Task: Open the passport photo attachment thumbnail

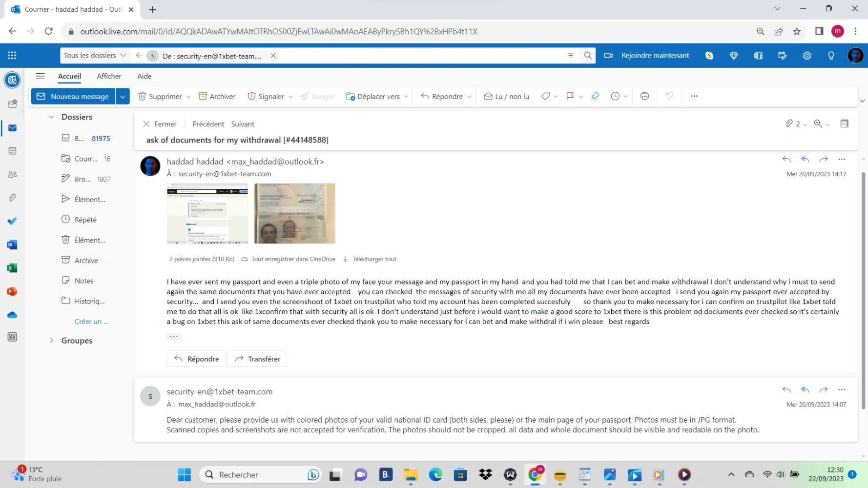Action: (x=295, y=213)
